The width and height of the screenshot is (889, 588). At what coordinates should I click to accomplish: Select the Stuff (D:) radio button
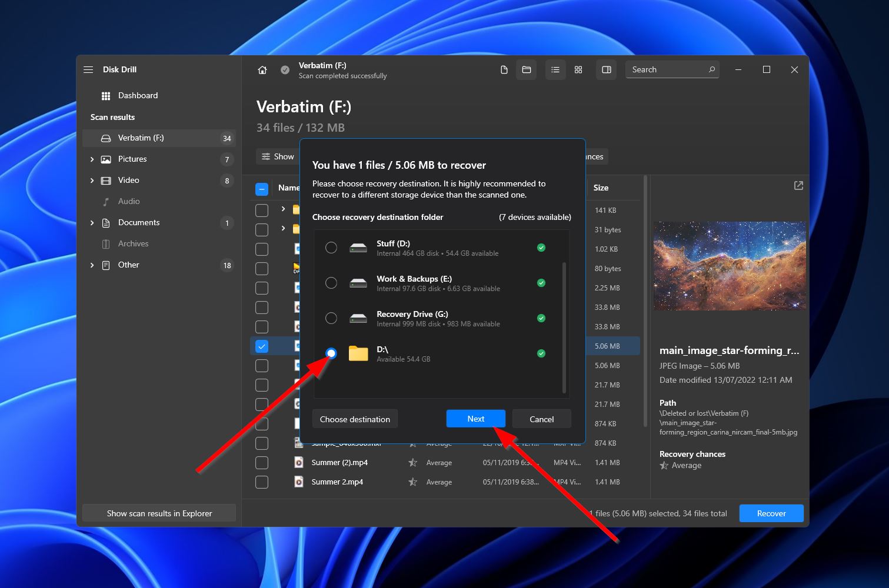tap(331, 248)
